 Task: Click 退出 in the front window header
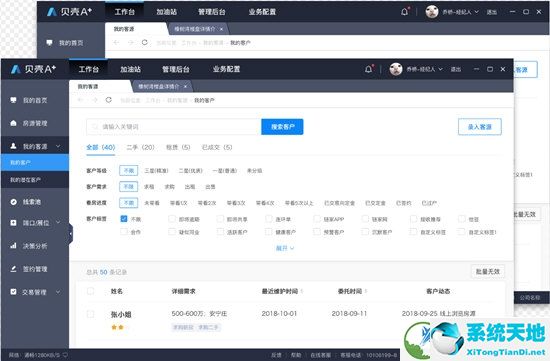tap(455, 69)
